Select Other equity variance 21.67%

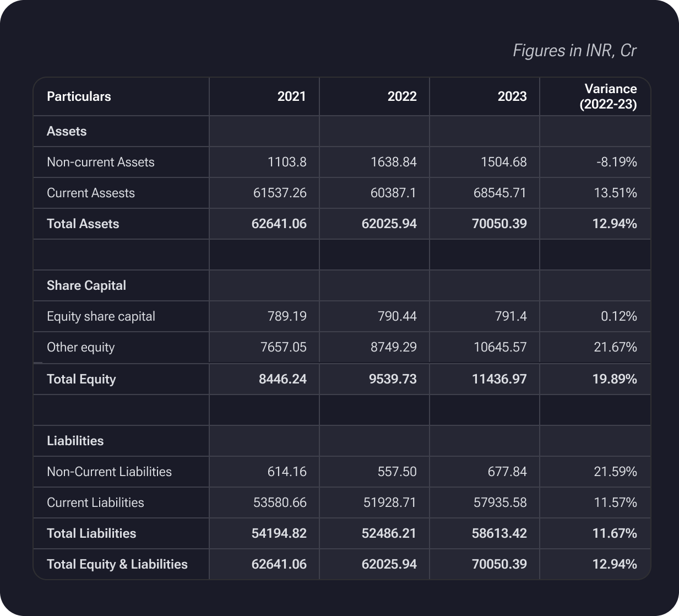(615, 347)
